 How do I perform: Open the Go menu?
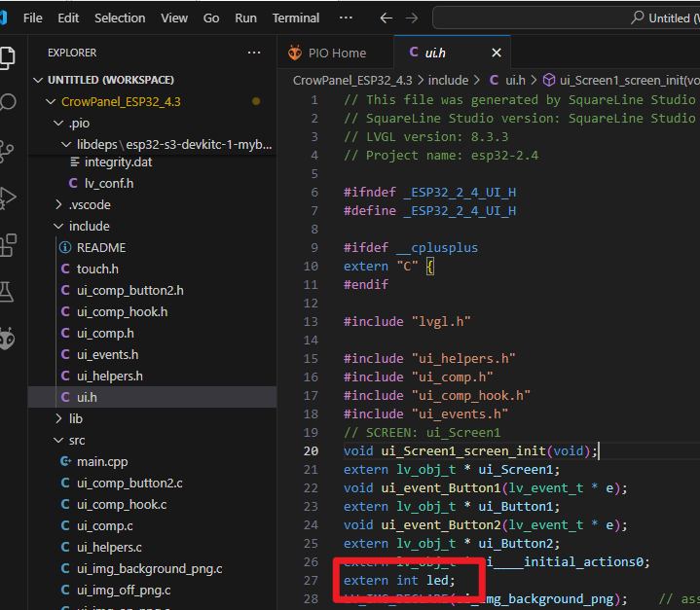211,18
